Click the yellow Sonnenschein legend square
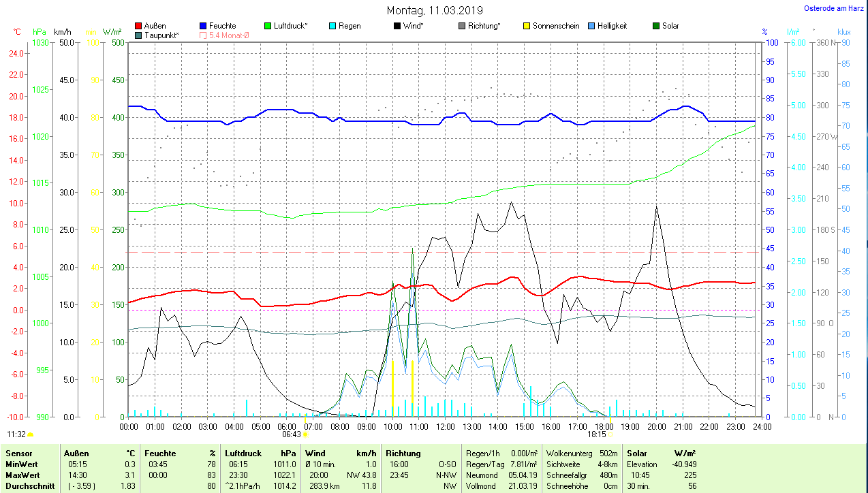Viewport: 868px width, 493px height. click(x=527, y=26)
